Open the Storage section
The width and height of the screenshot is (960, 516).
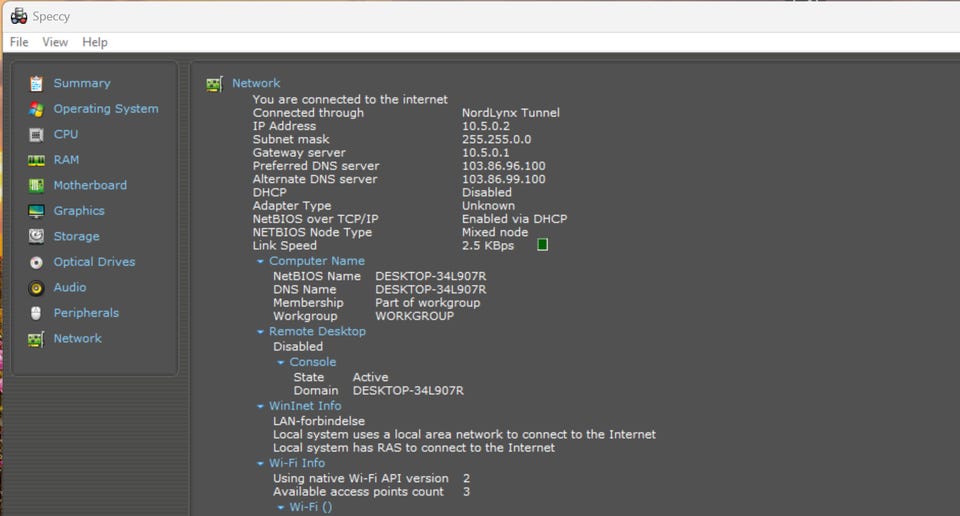[x=77, y=236]
